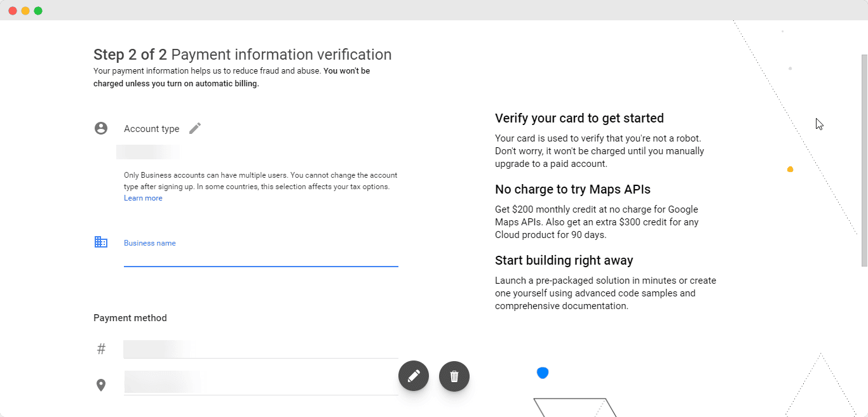Click the address location pin icon
868x417 pixels.
point(101,385)
